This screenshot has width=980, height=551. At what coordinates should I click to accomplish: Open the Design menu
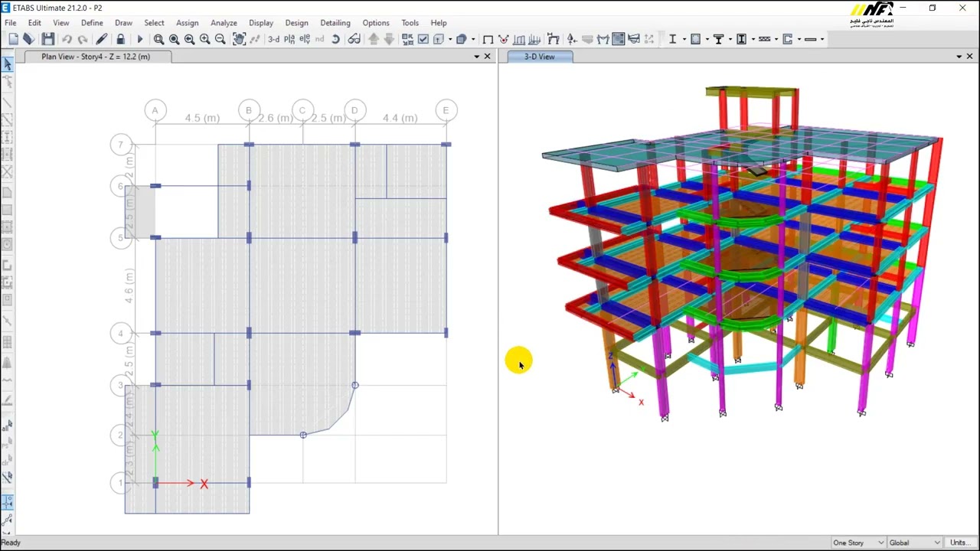pyautogui.click(x=296, y=23)
